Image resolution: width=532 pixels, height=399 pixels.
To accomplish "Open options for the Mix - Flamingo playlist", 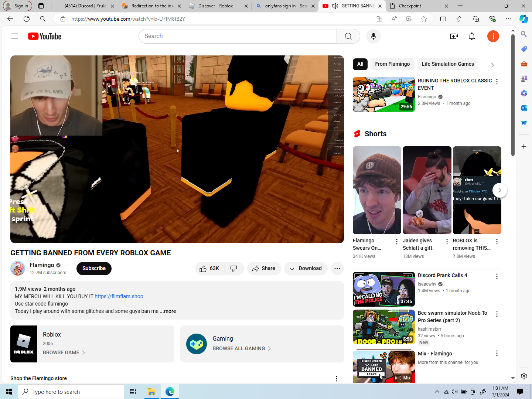I will (x=497, y=354).
